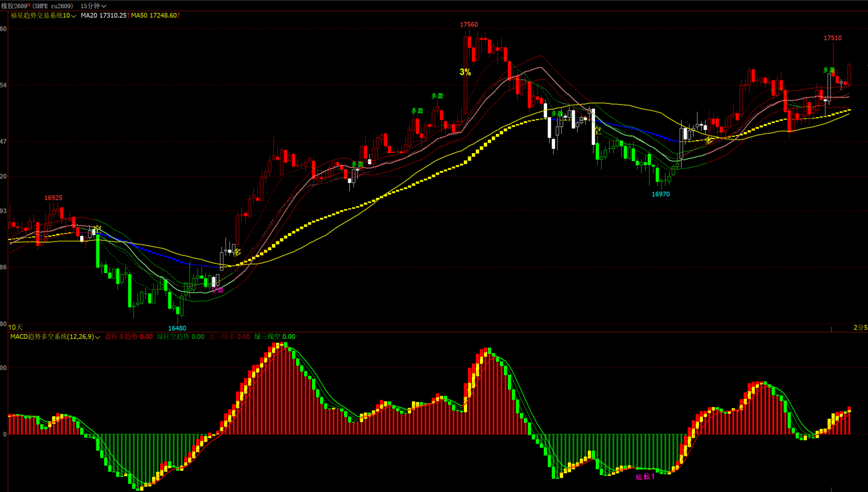Select the 蓝柱多趋势 0.00 MACD legend item
The image size is (868, 492).
tap(129, 337)
